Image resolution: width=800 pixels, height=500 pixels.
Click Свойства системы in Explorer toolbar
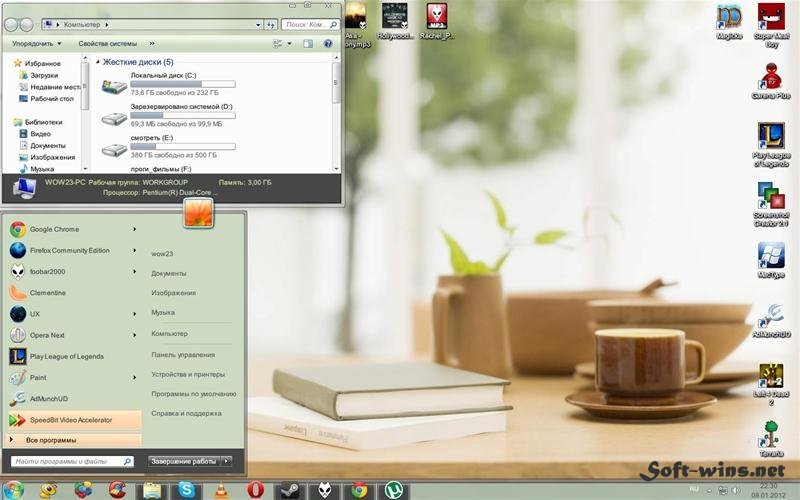click(x=108, y=44)
